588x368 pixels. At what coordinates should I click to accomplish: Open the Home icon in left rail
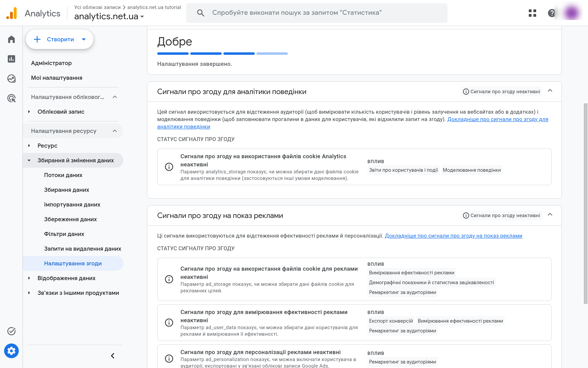coord(11,39)
